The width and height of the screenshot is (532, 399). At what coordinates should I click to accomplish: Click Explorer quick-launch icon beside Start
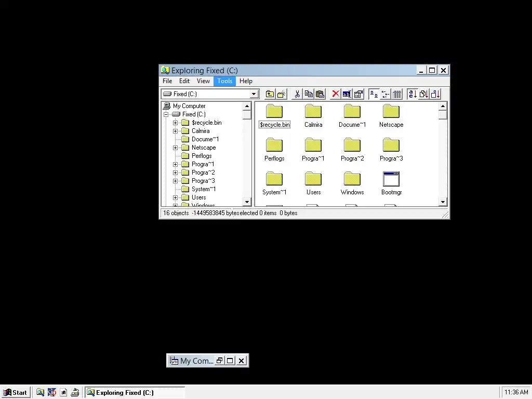[40, 393]
